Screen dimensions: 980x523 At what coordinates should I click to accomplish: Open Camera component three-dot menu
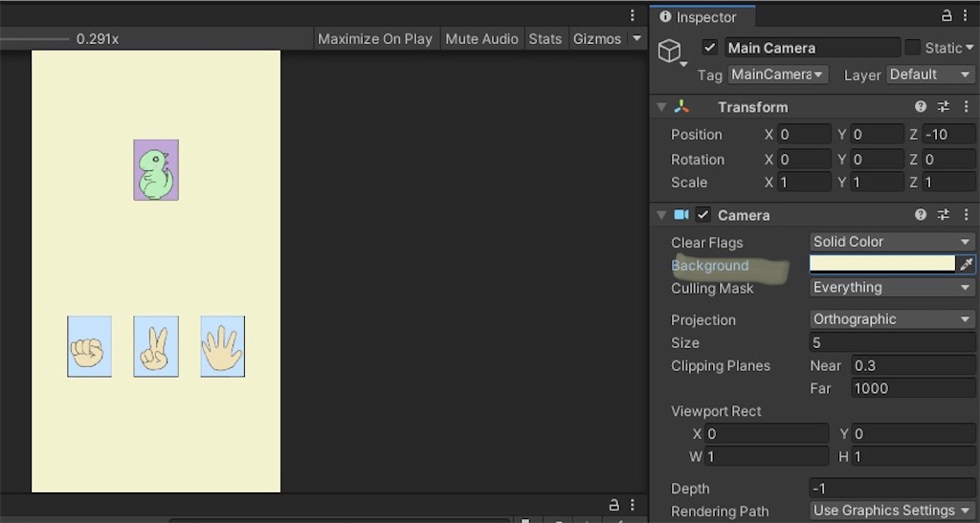click(967, 215)
